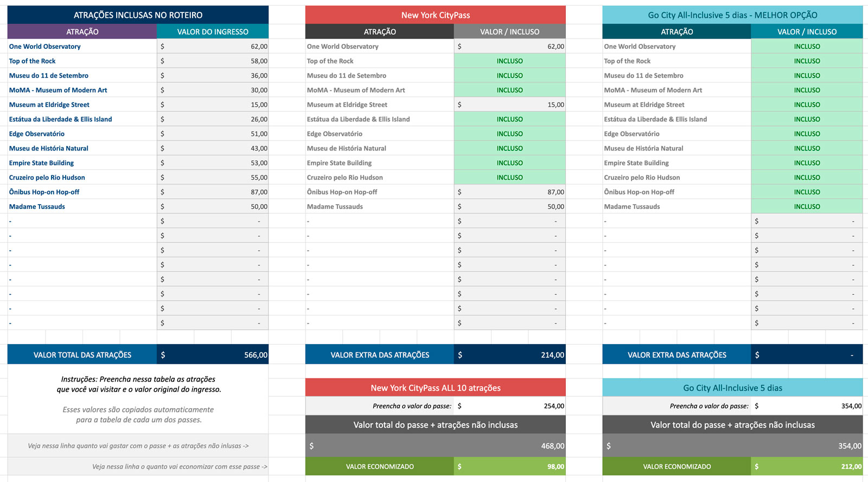868x482 pixels.
Task: Select the Madame Tussauds cell in the first table
Action: pyautogui.click(x=37, y=207)
